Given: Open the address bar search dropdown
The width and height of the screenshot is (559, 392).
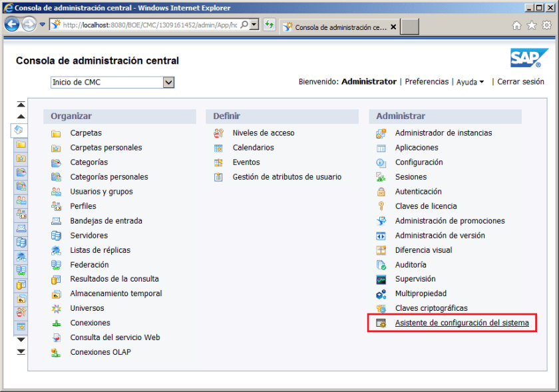Looking at the screenshot, I should (254, 25).
